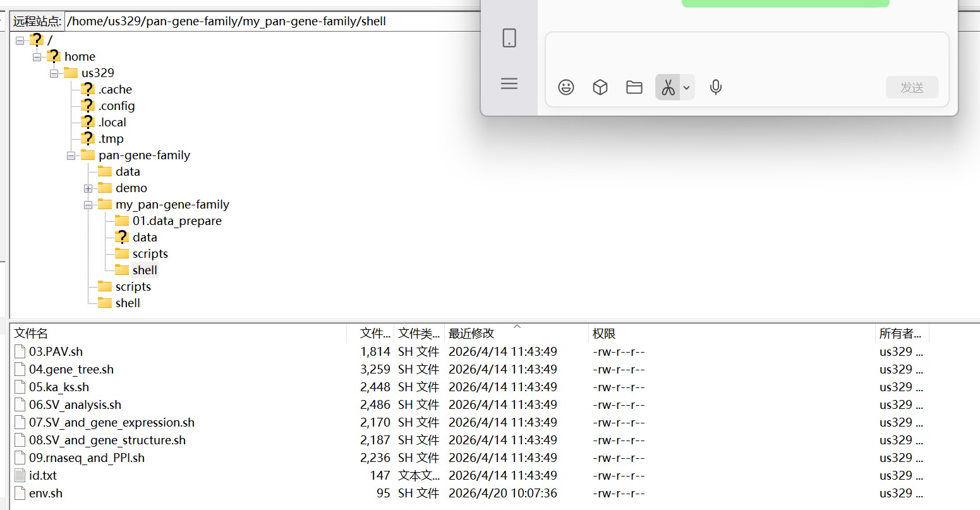Click the hamburger menu icon in the chat sidebar
Image resolution: width=980 pixels, height=510 pixels.
click(509, 83)
